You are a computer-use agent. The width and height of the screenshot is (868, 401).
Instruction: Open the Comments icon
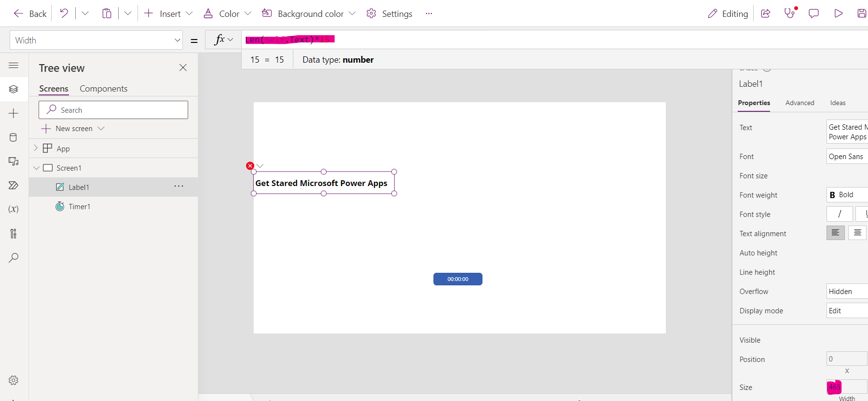pyautogui.click(x=814, y=13)
